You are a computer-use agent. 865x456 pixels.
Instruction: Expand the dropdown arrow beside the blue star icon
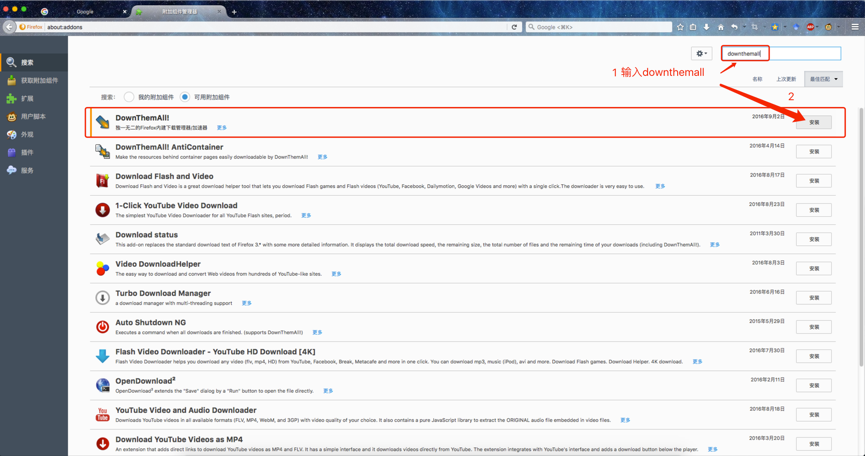pyautogui.click(x=784, y=26)
